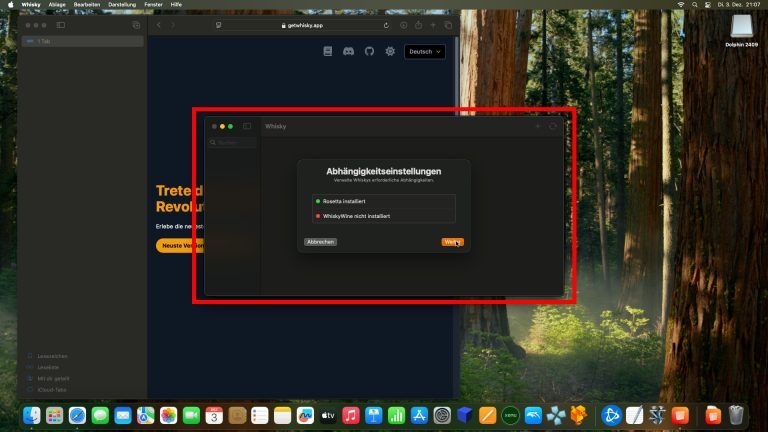Click the Safari address bar showing getwhisky.app
This screenshot has height=432, width=768.
pos(302,25)
